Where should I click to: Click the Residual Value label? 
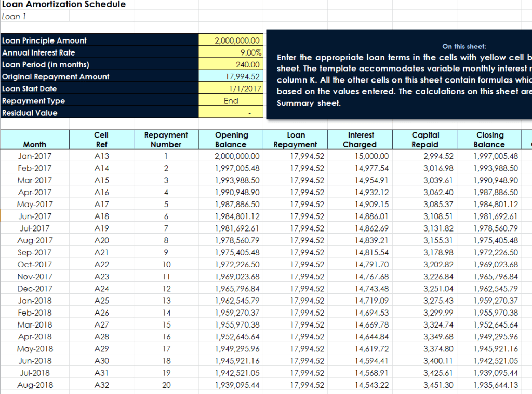pos(30,113)
